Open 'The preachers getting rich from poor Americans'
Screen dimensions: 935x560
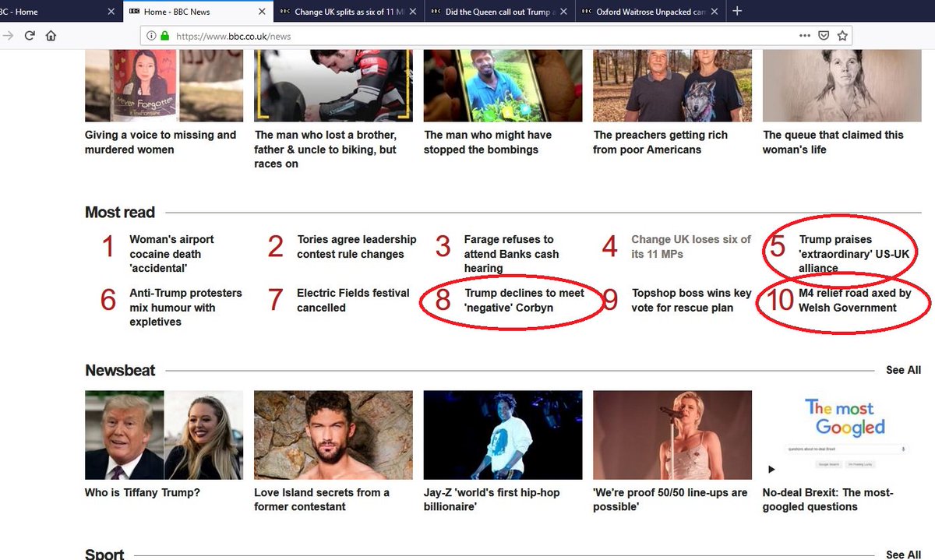[660, 142]
